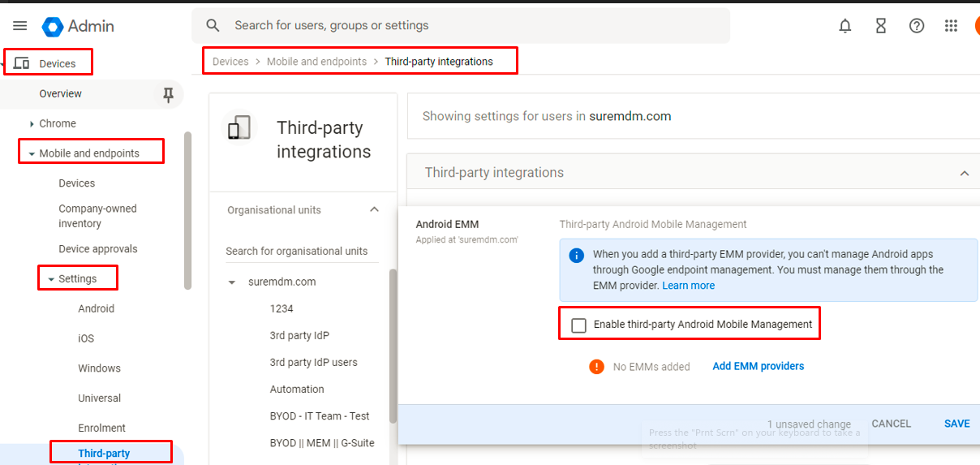Collapse Mobile and endpoints section
The image size is (980, 465).
tap(32, 154)
